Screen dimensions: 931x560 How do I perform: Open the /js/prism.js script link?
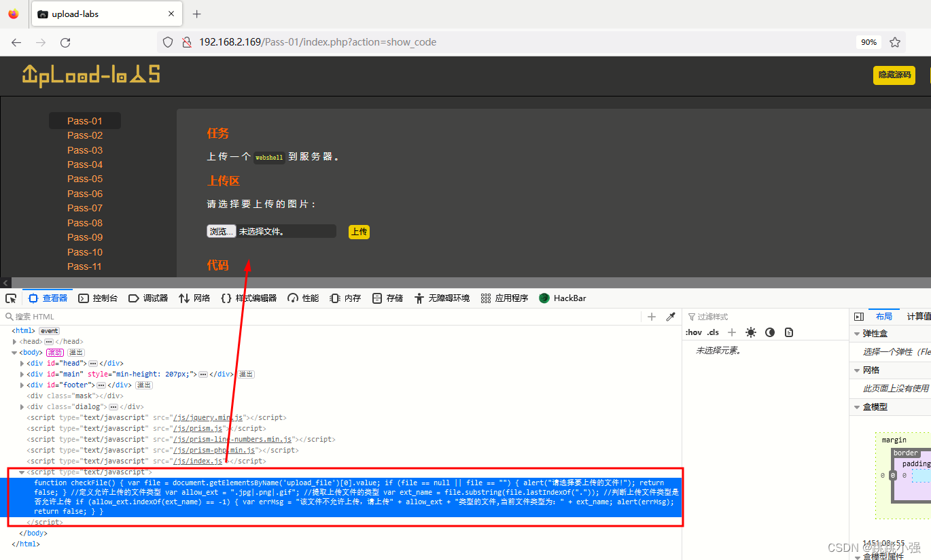(198, 429)
